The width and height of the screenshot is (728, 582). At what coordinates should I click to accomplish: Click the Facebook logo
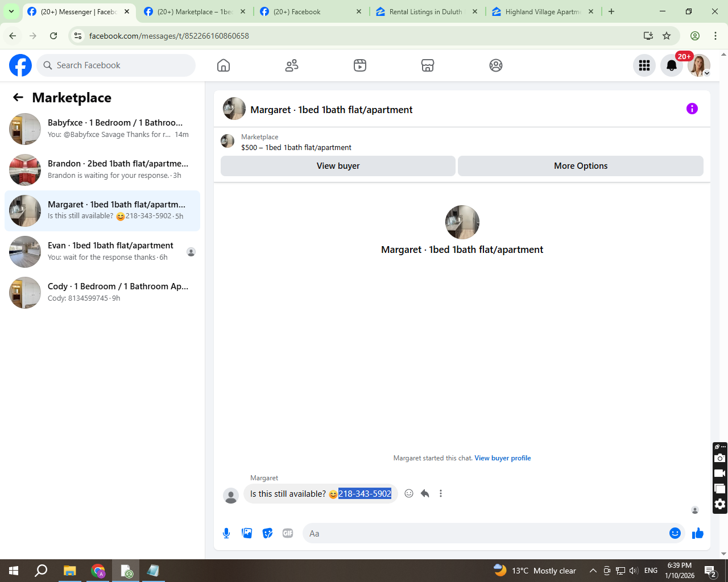(x=20, y=65)
